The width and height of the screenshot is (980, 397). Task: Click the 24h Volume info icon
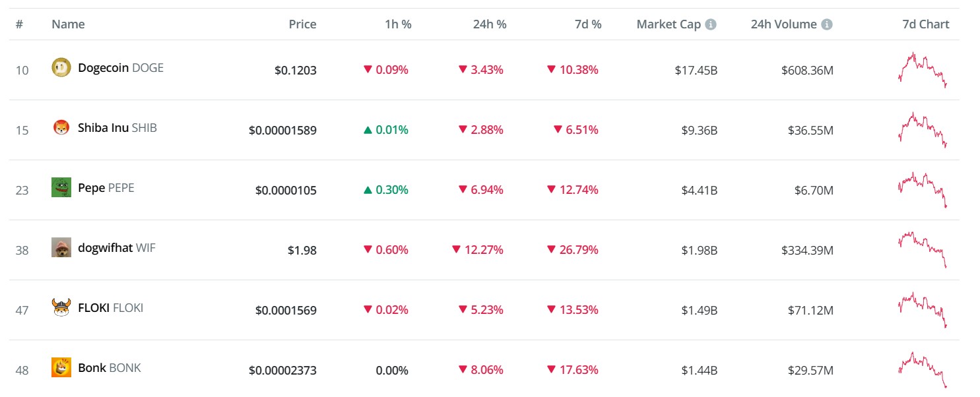tap(827, 24)
